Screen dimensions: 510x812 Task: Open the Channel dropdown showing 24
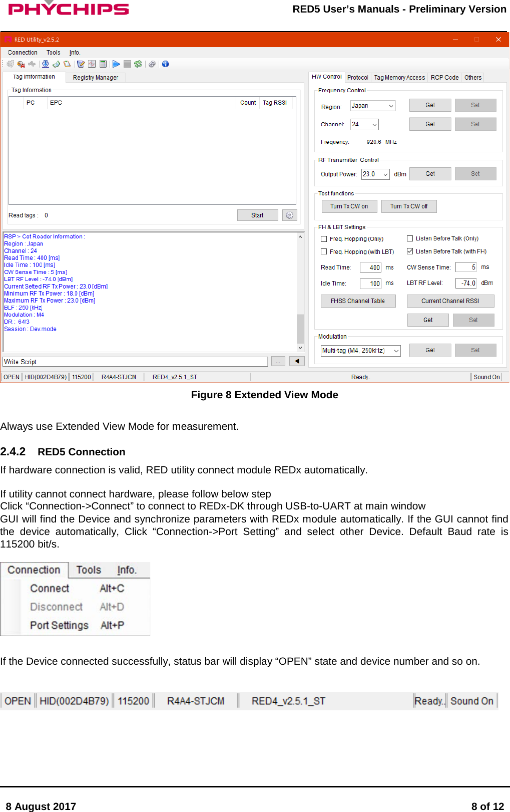pyautogui.click(x=364, y=124)
